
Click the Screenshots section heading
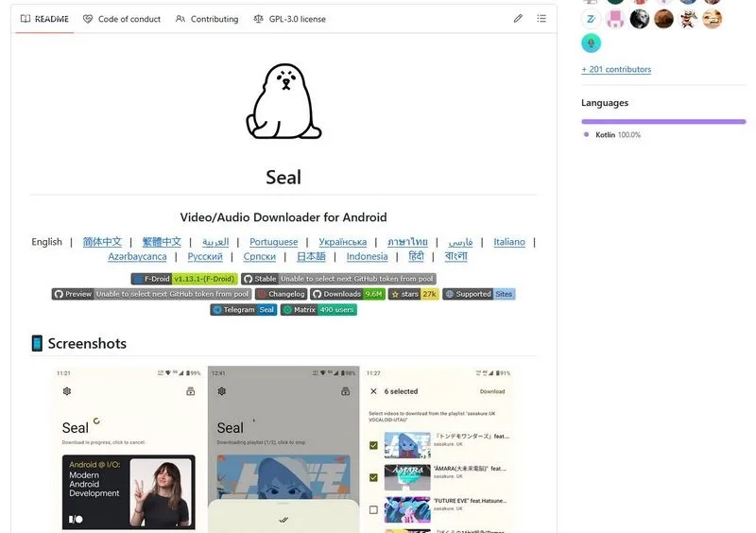click(79, 343)
